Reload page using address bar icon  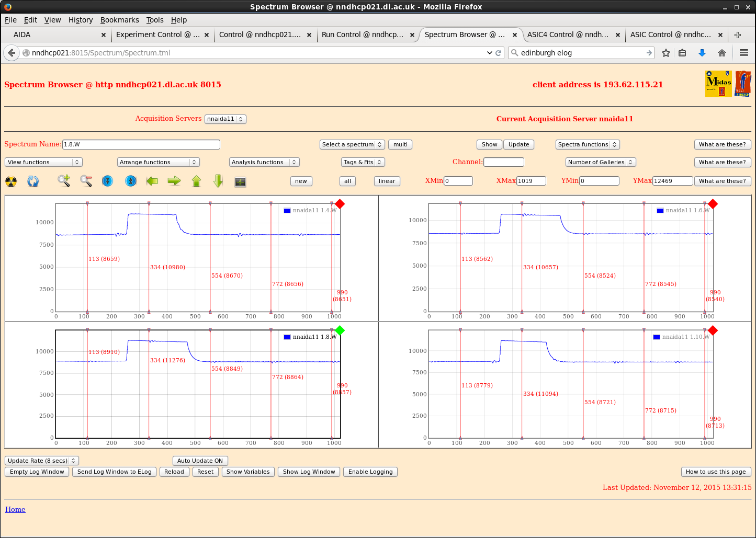(499, 53)
